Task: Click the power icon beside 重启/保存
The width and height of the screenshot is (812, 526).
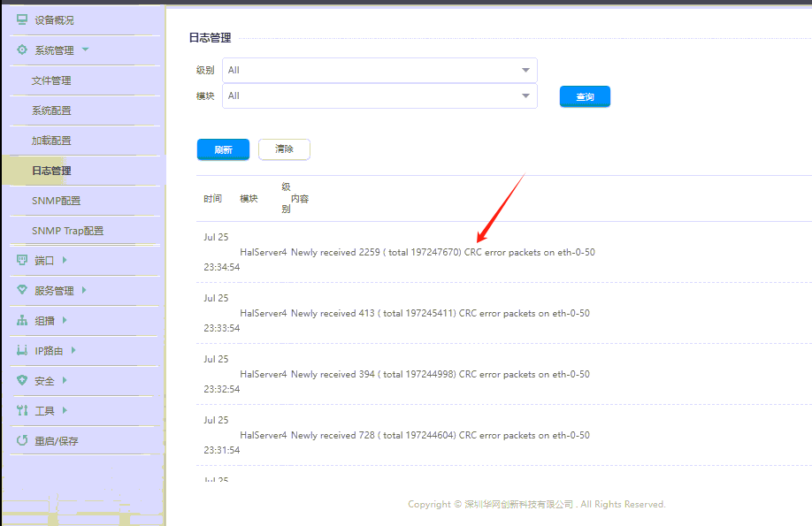Action: point(22,440)
